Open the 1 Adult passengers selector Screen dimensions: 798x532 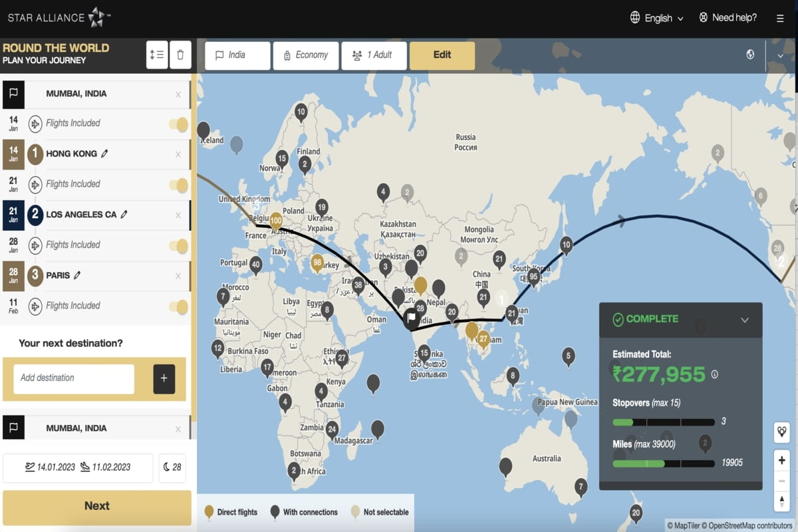coord(374,56)
